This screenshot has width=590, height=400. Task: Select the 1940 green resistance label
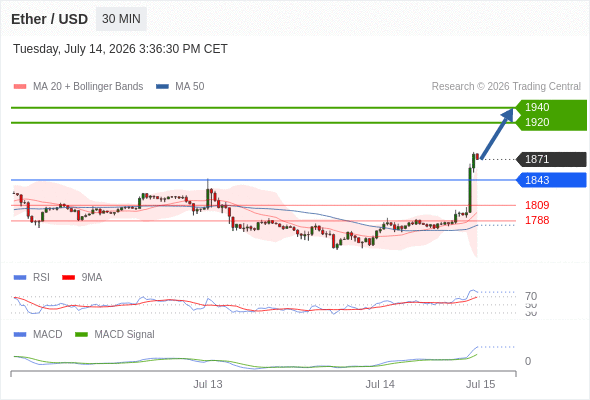[537, 107]
